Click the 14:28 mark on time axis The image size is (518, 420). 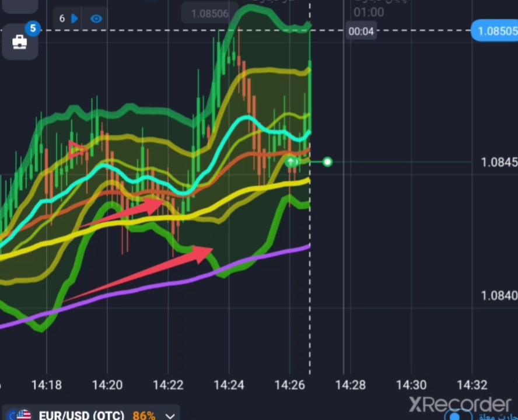(350, 385)
